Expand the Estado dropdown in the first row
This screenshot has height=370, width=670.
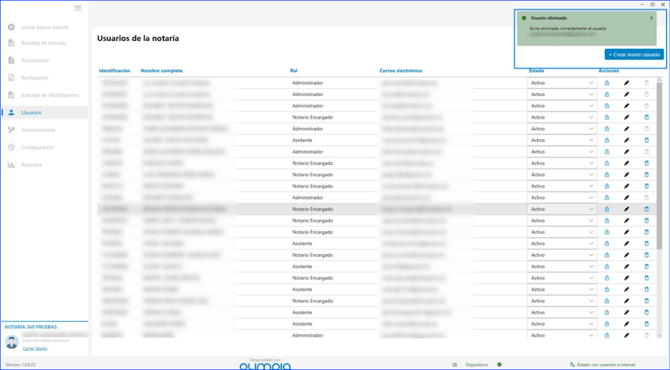[x=561, y=83]
